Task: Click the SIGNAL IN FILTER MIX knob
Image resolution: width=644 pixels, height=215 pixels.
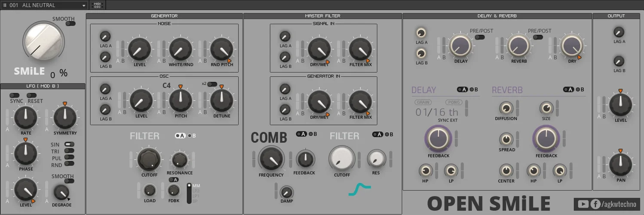Action: coord(360,49)
